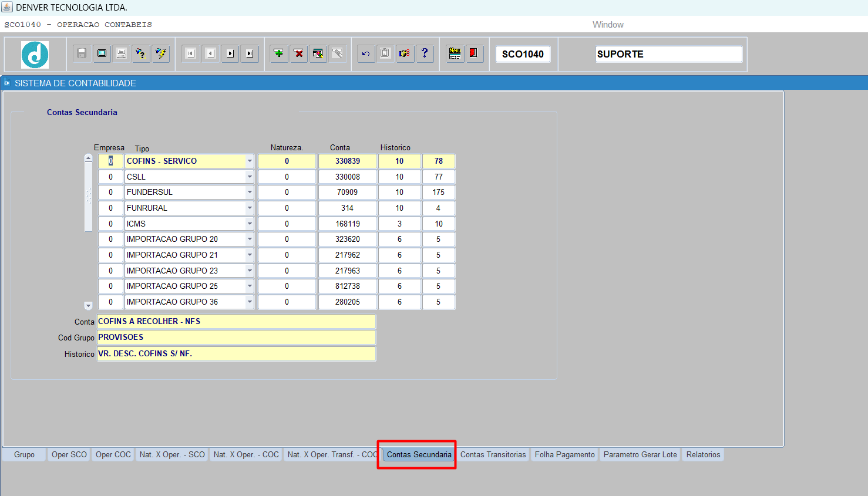The width and height of the screenshot is (868, 496).
Task: Click the clipboard list icon
Action: 385,53
